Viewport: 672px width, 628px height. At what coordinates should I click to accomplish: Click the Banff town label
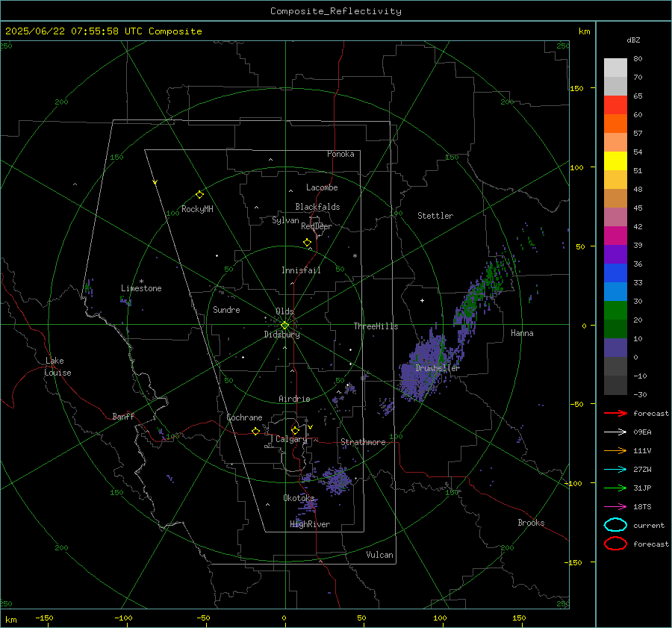(123, 416)
